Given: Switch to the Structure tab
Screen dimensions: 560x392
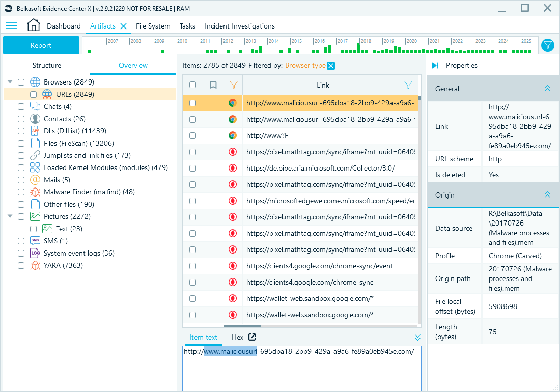Looking at the screenshot, I should [x=47, y=65].
